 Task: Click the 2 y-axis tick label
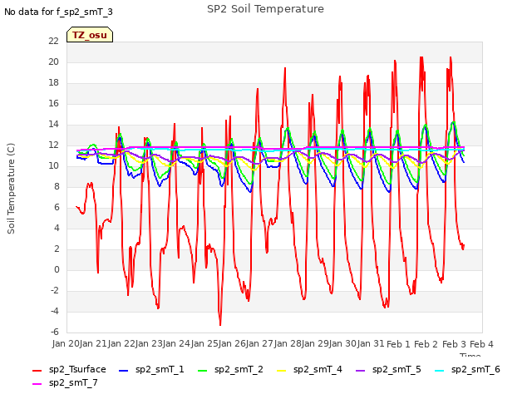[x=57, y=249]
